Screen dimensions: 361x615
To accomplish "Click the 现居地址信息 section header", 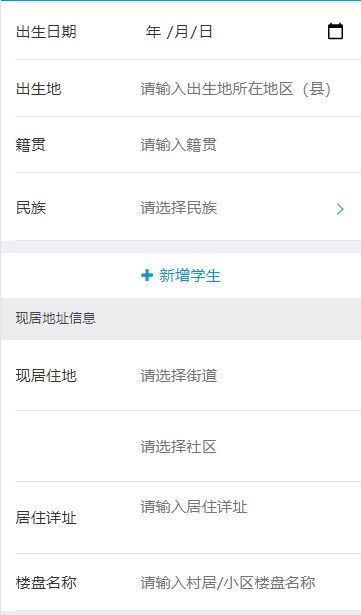I will tap(56, 318).
